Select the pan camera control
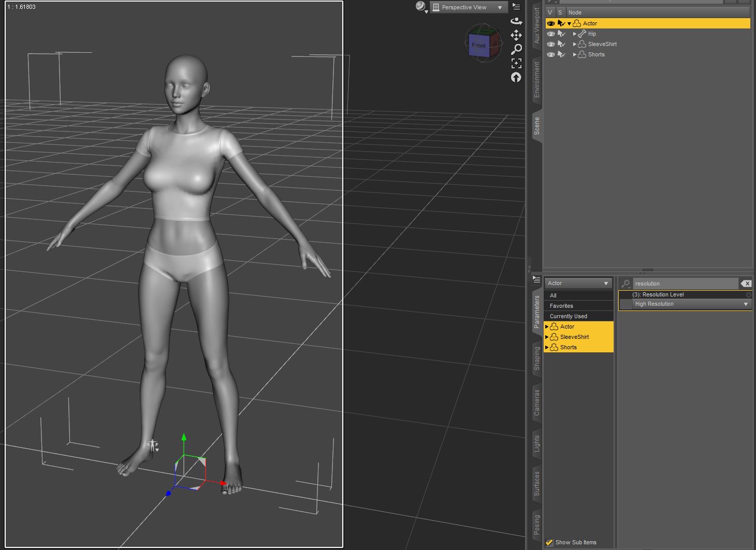This screenshot has width=756, height=550. click(516, 35)
